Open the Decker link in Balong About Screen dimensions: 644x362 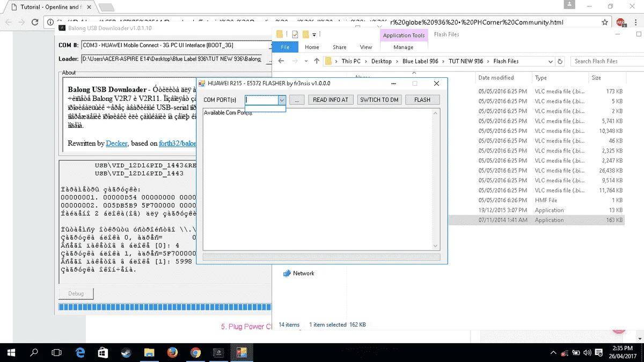117,144
